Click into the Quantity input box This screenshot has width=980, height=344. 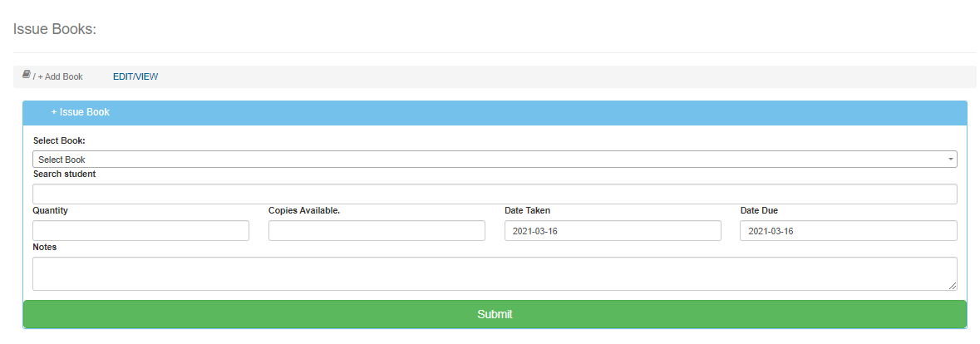pyautogui.click(x=140, y=231)
